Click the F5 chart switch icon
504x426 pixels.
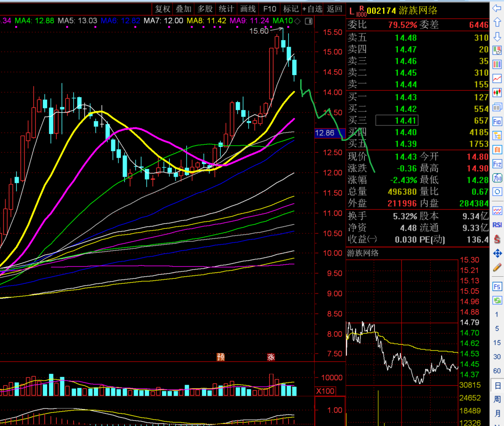pos(497,286)
